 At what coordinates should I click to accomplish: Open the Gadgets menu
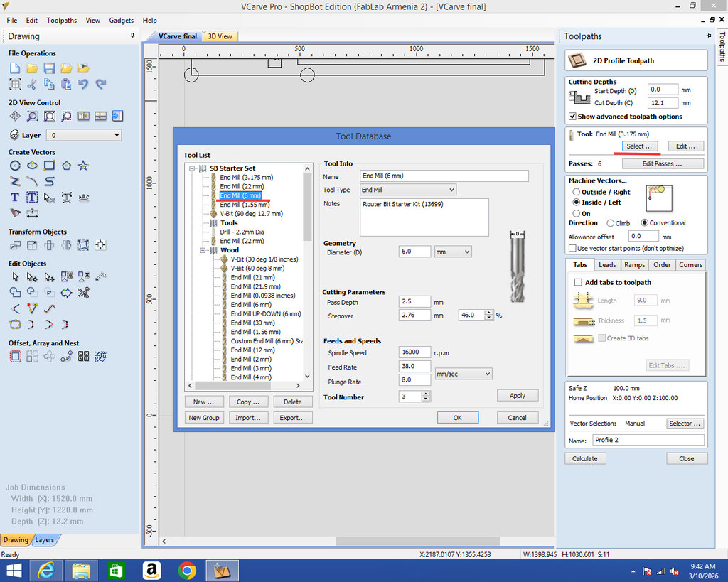(121, 21)
